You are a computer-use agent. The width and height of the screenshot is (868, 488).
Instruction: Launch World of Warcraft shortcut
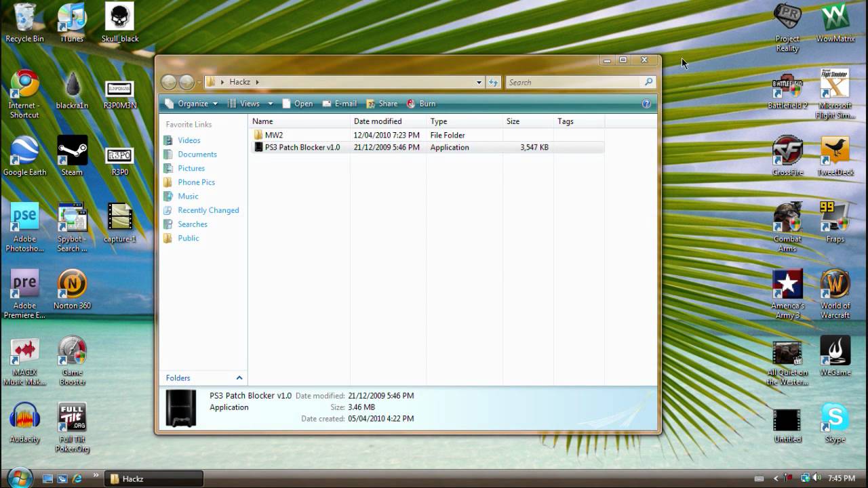point(835,294)
